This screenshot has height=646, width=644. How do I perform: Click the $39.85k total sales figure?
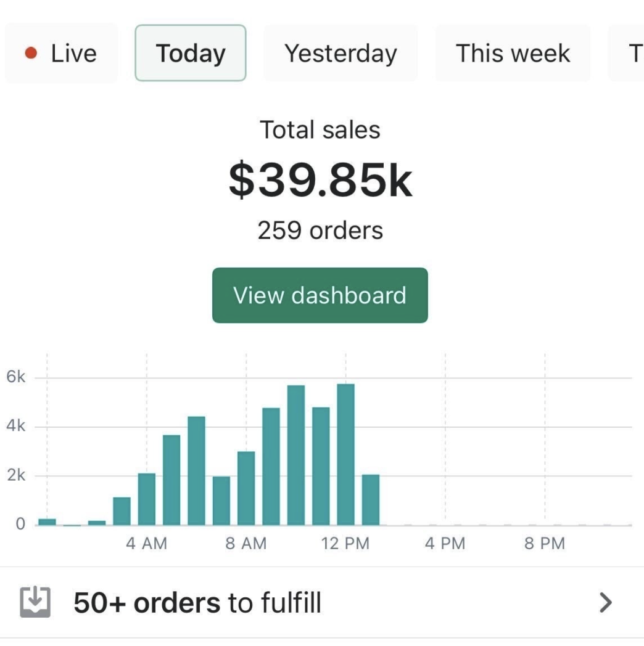[x=320, y=181]
